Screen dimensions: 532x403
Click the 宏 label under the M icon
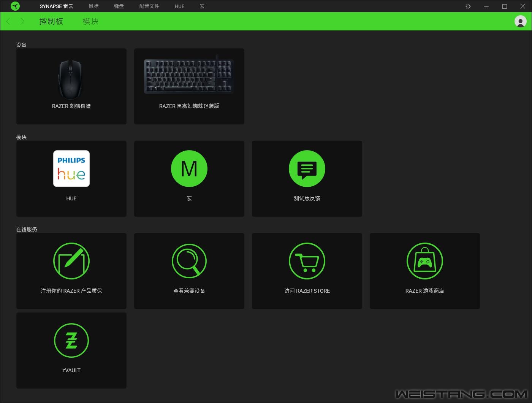tap(189, 198)
